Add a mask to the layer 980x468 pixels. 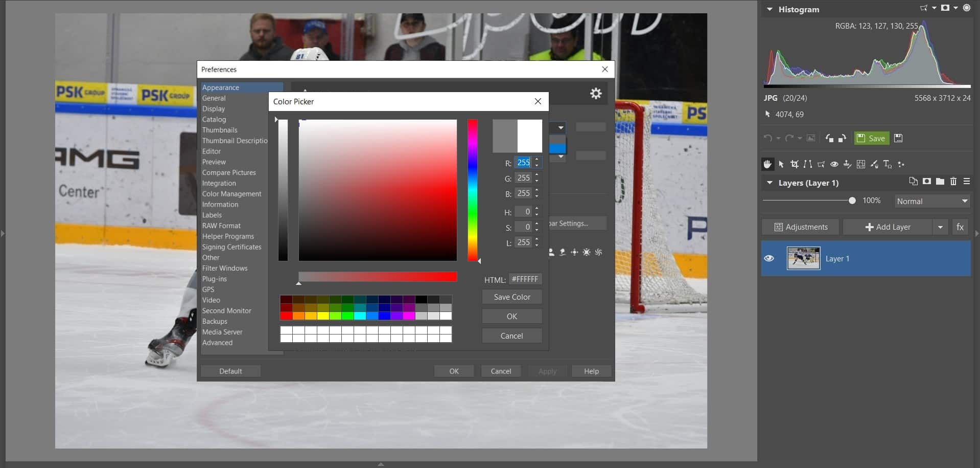pyautogui.click(x=926, y=181)
